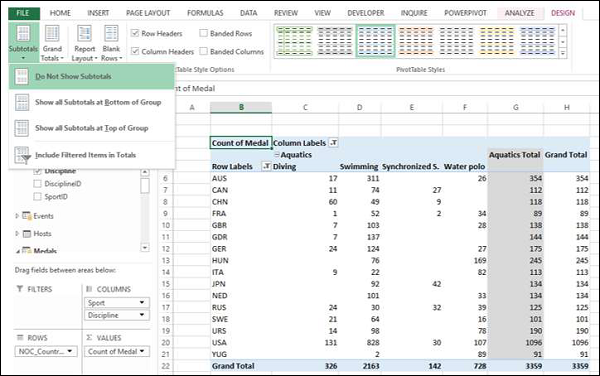Viewport: 600px width, 376px height.
Task: Select the Aquatics Total header cell
Action: click(x=515, y=155)
